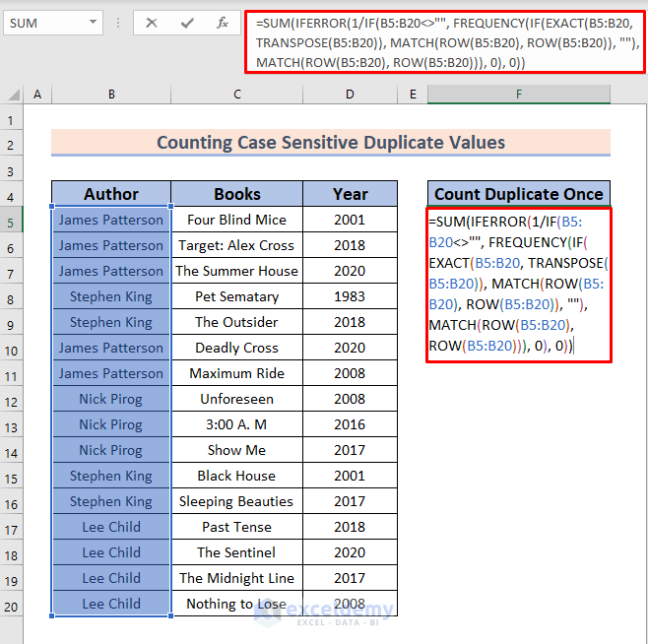Click the 'Author' header cell
This screenshot has height=644, width=648.
point(111,194)
